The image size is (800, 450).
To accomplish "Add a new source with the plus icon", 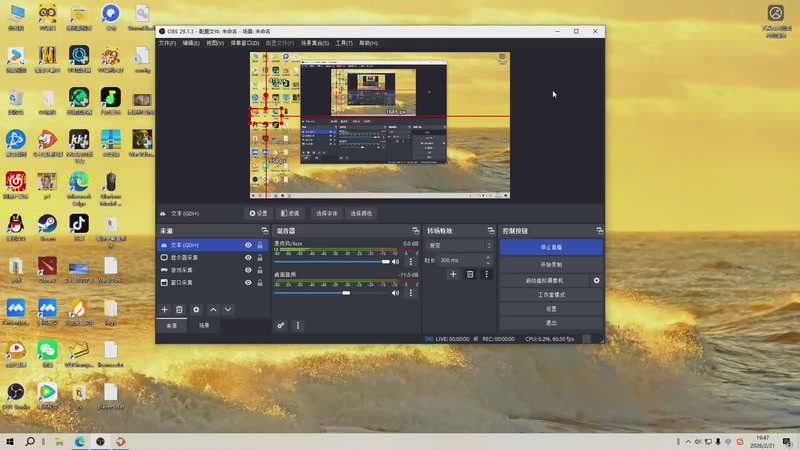I will pos(164,310).
